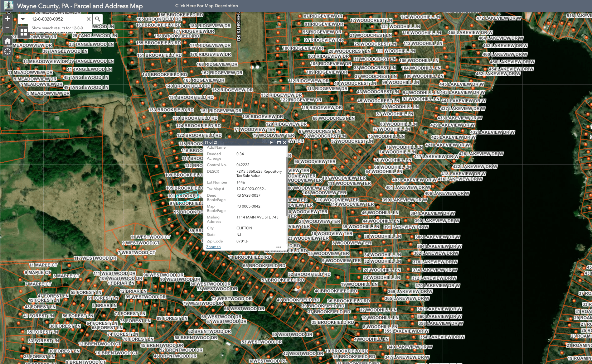Click the 132 RIDGEVIEW DR label
Viewport: 592px width, 364px height.
point(282,95)
